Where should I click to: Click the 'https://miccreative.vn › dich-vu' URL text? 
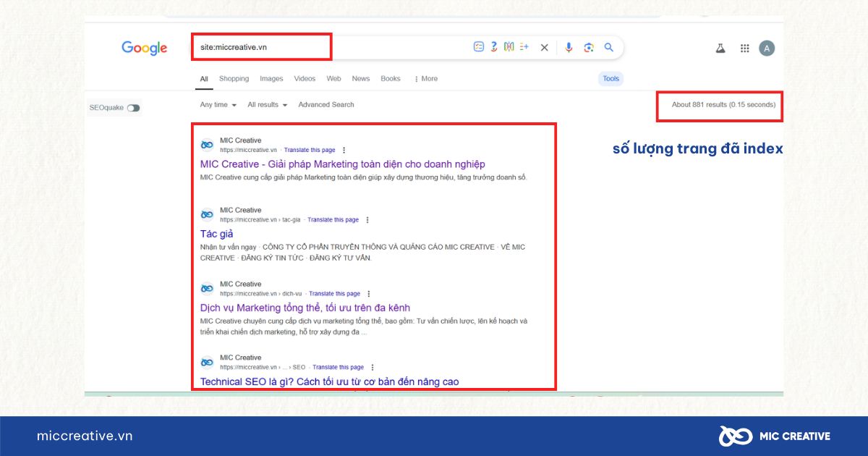pos(261,294)
